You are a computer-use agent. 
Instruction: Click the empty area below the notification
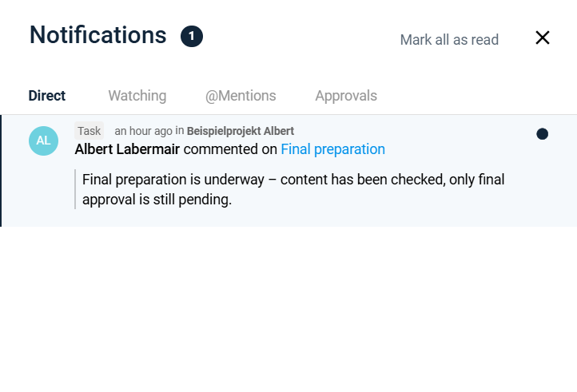pyautogui.click(x=288, y=311)
